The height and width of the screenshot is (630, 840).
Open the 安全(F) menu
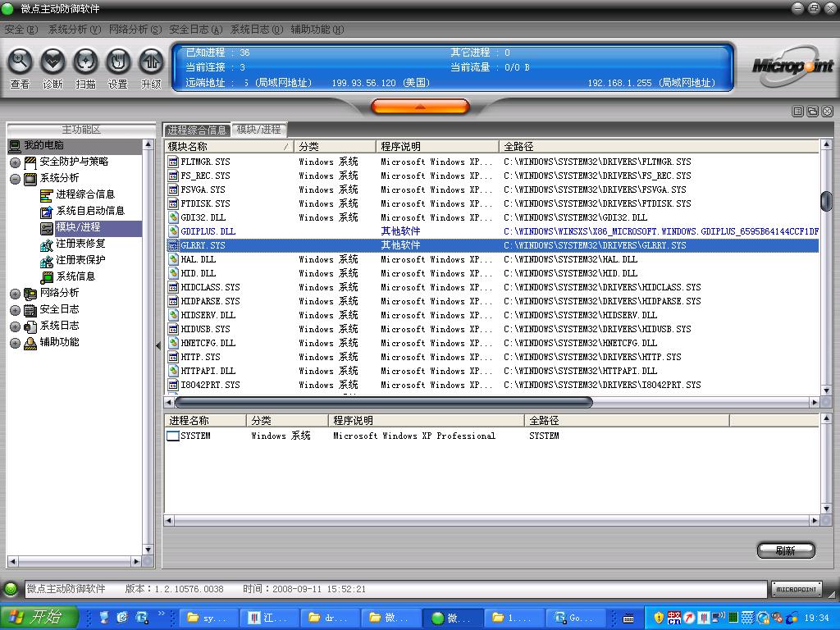21,30
